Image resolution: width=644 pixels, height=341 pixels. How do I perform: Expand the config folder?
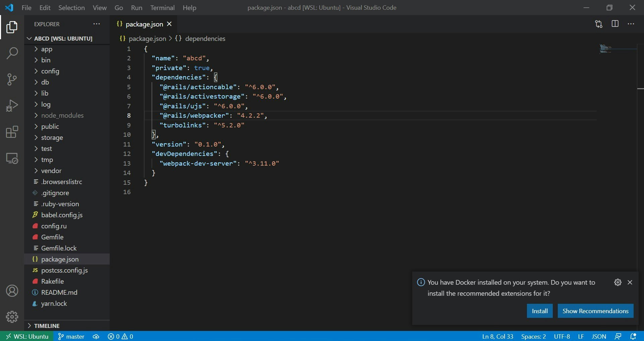(x=67, y=71)
